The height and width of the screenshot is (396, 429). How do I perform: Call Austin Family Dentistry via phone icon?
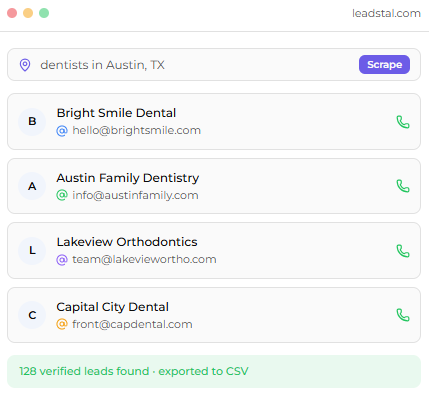[403, 186]
